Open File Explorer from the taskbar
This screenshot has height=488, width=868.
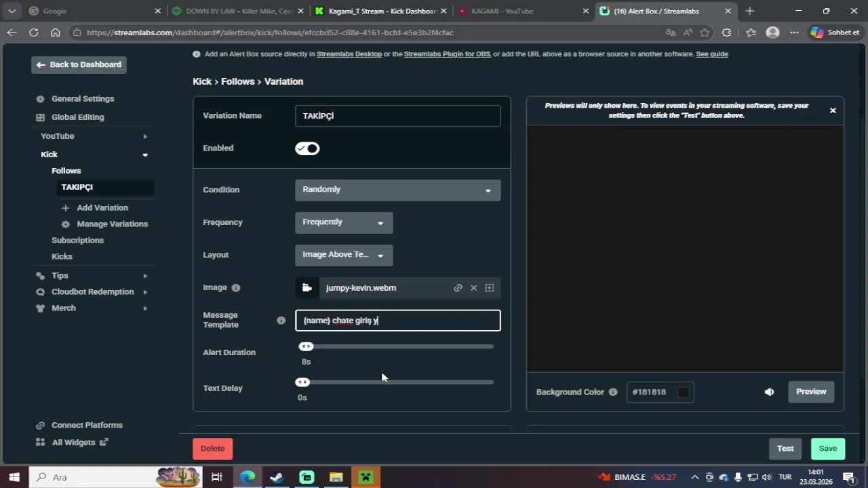[x=336, y=477]
